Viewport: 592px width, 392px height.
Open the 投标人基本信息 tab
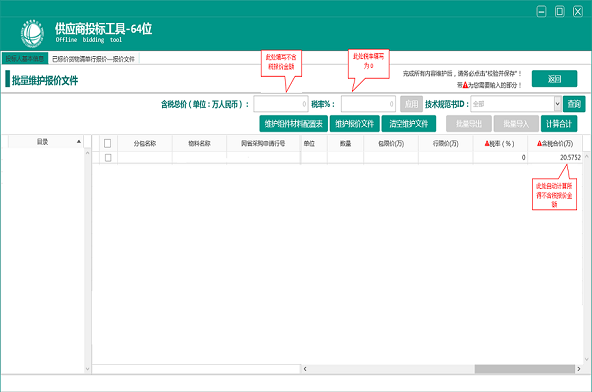[x=25, y=59]
